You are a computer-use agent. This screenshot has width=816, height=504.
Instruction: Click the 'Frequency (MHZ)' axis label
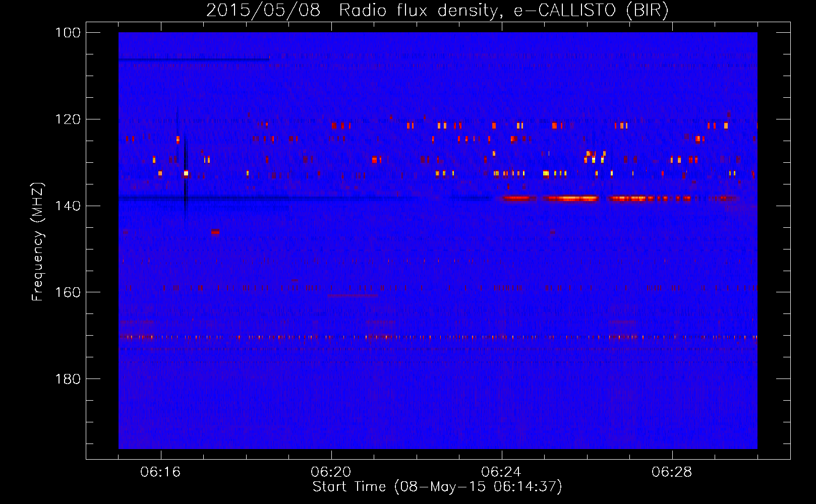point(38,242)
